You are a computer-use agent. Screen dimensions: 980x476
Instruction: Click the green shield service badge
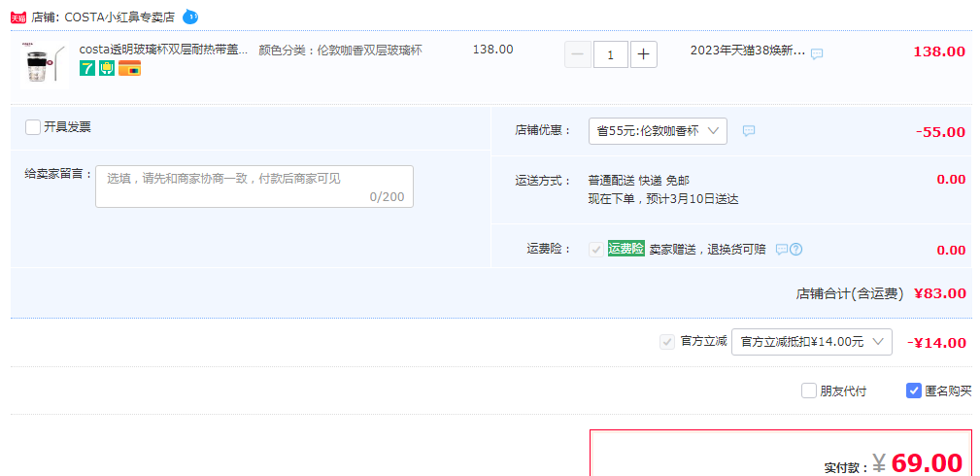[107, 68]
